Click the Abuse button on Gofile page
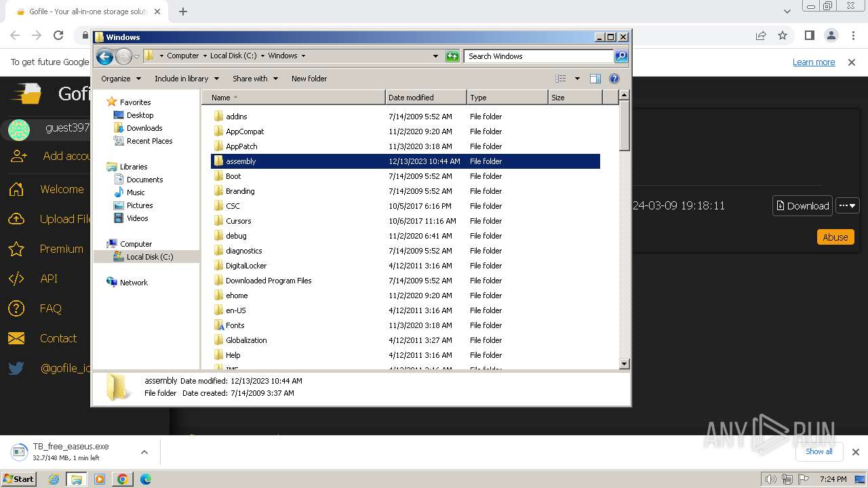The image size is (868, 488). tap(835, 237)
